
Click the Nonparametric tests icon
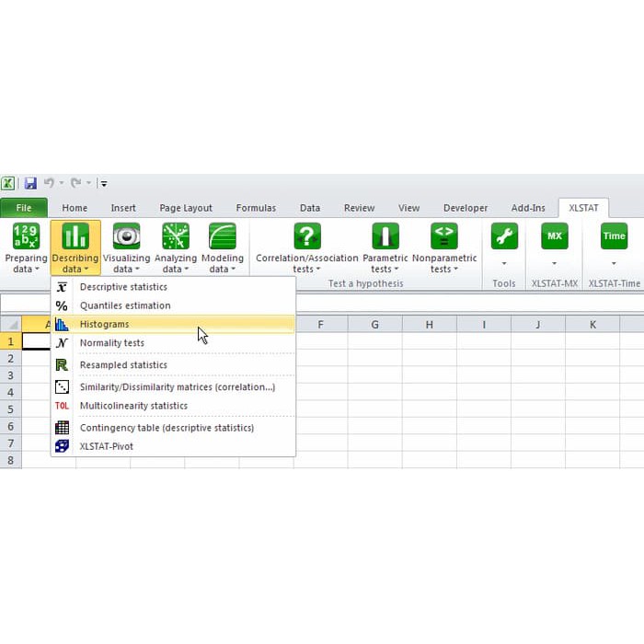444,236
